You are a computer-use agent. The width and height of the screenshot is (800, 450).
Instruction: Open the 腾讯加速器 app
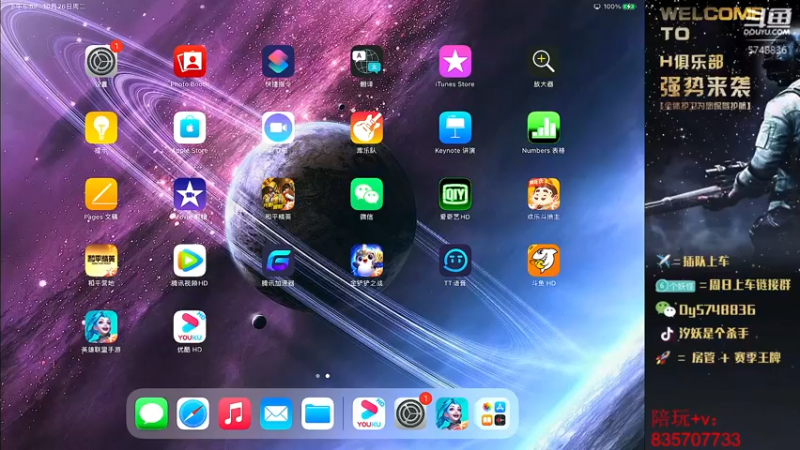(x=278, y=261)
